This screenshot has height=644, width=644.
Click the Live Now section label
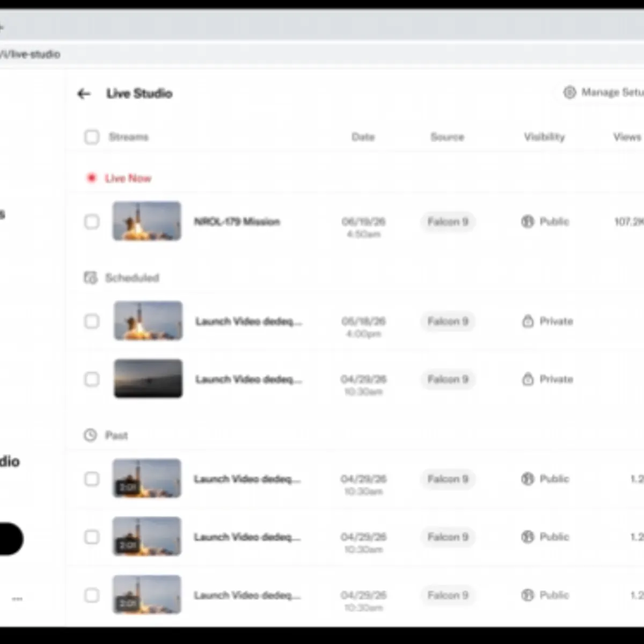point(128,178)
